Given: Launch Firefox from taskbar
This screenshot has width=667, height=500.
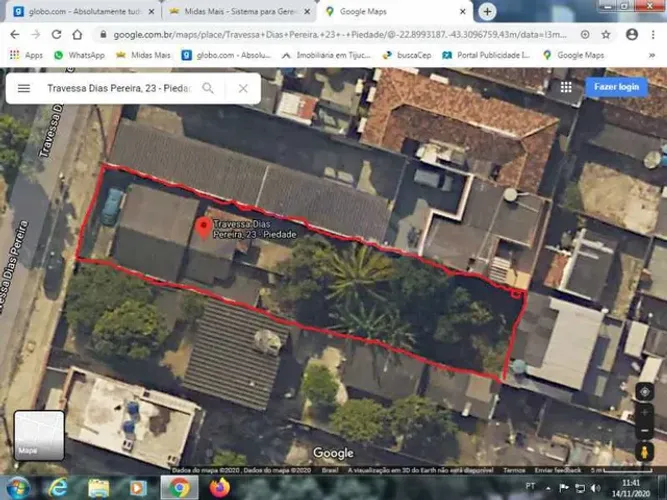Looking at the screenshot, I should pos(219,488).
